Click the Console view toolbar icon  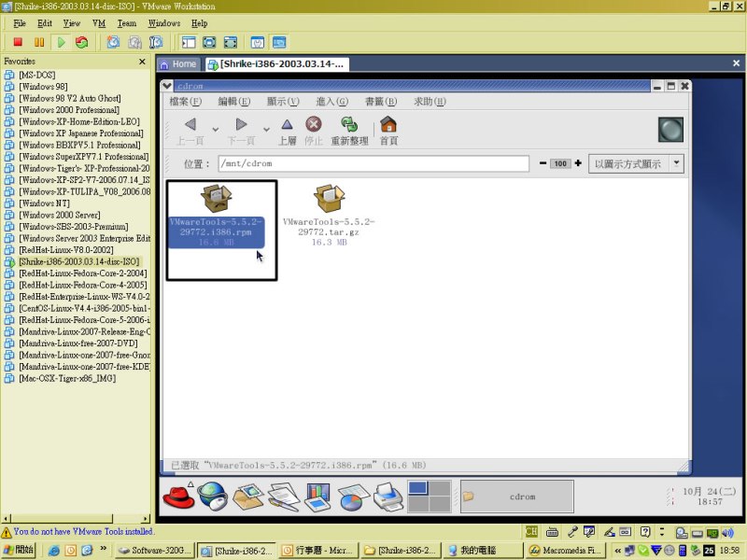point(279,42)
